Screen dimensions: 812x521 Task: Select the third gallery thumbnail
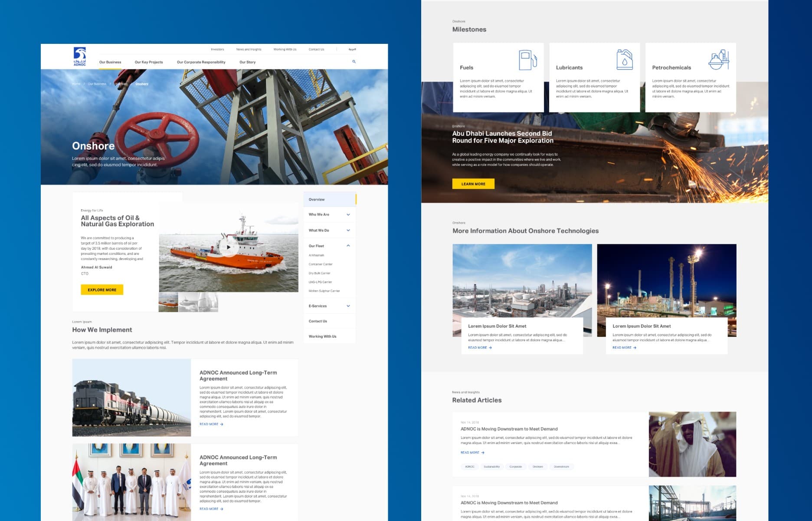coord(208,302)
